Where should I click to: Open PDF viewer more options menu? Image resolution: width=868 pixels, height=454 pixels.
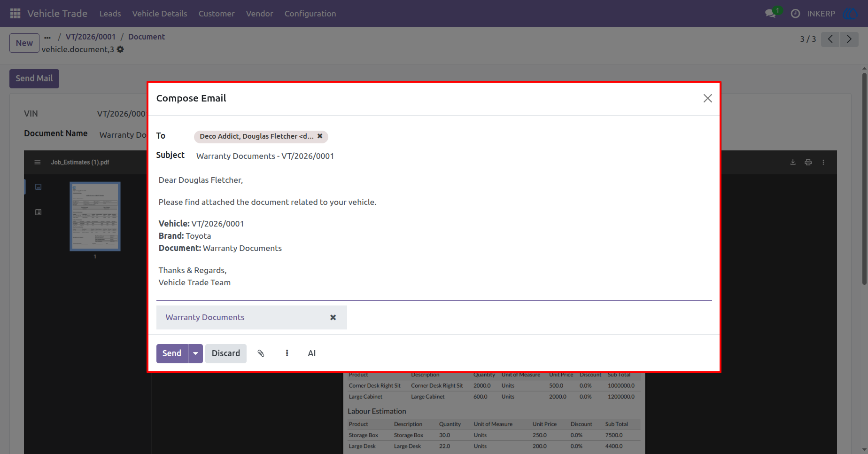click(823, 162)
